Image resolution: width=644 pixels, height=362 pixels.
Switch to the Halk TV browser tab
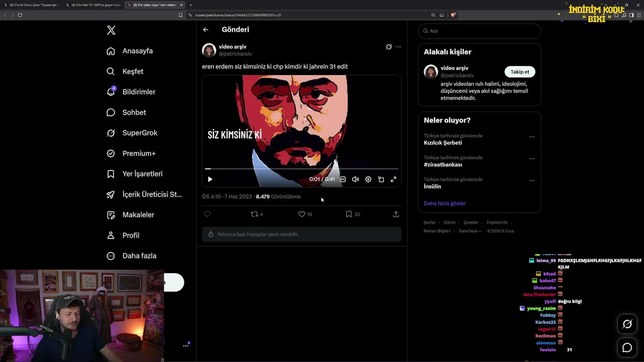[x=93, y=5]
